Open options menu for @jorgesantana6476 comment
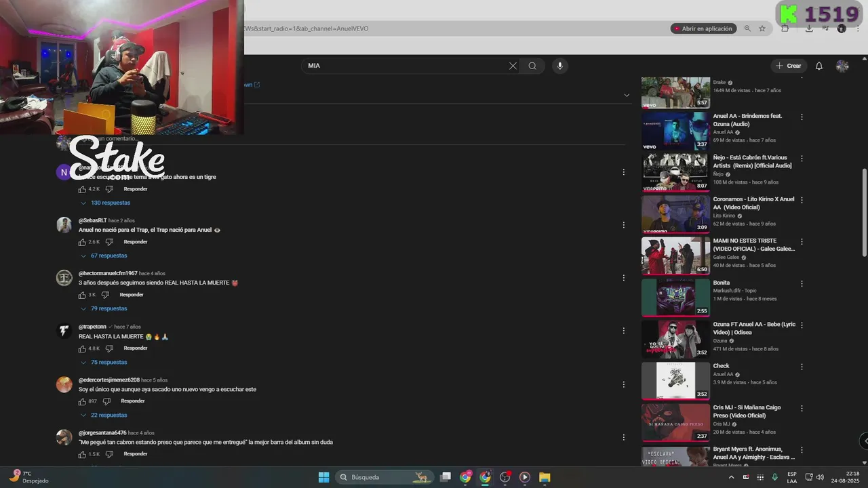This screenshot has height=488, width=868. click(x=623, y=437)
